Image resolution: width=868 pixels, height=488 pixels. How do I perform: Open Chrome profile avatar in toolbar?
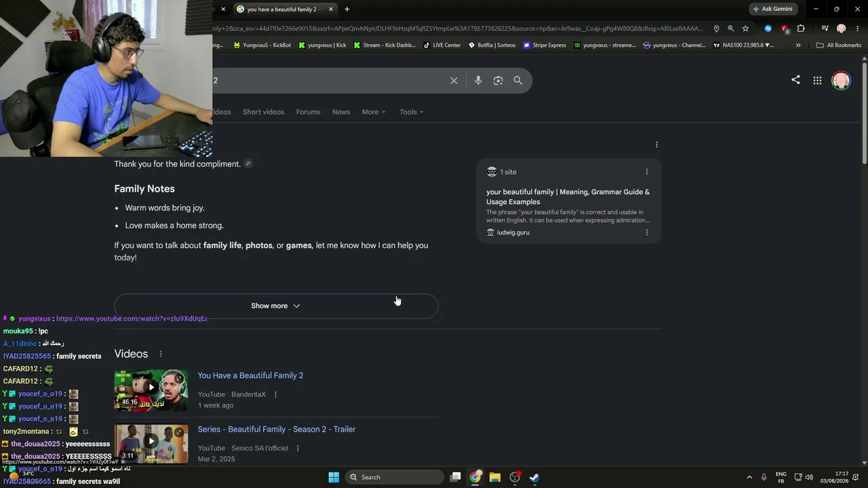(841, 28)
